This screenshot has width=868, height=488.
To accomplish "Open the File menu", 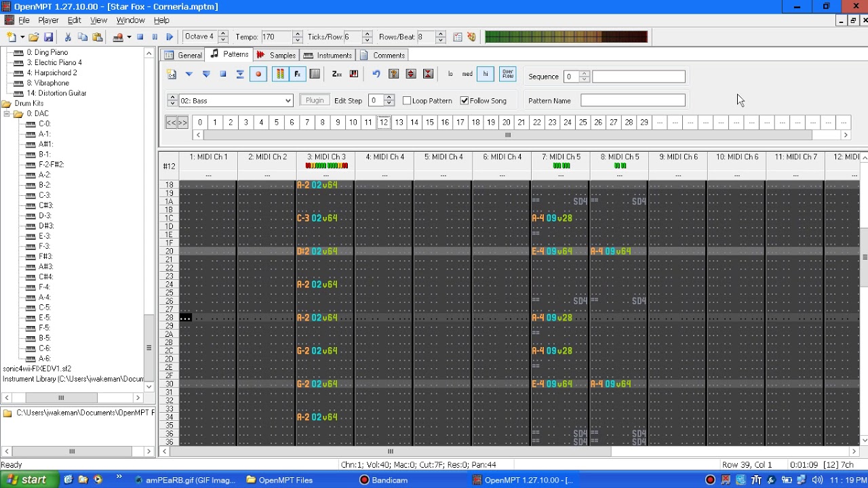I will 24,20.
